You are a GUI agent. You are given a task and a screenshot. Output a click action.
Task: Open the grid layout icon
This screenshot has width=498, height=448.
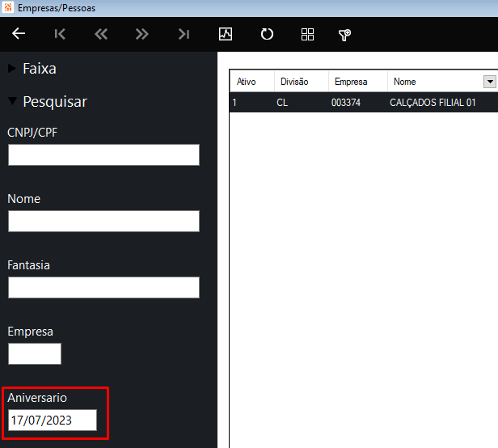point(307,34)
